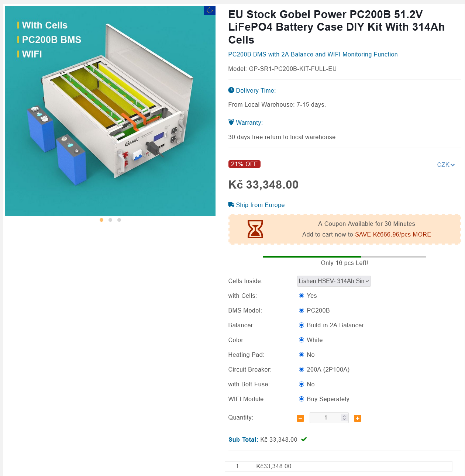This screenshot has height=476, width=465.
Task: Click the shield icon beside Warranty
Action: (x=231, y=122)
